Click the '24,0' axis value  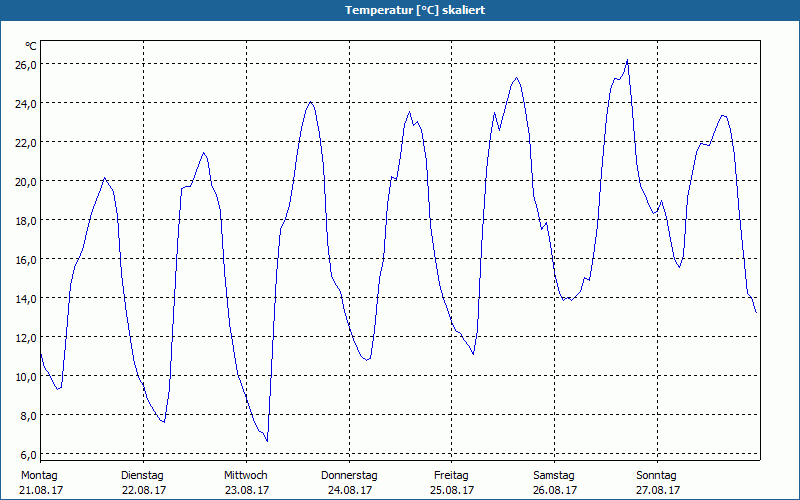28,104
